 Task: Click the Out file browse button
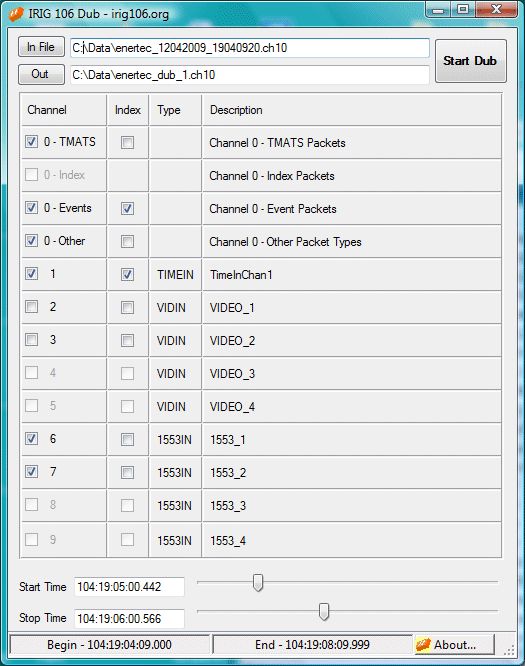point(41,74)
